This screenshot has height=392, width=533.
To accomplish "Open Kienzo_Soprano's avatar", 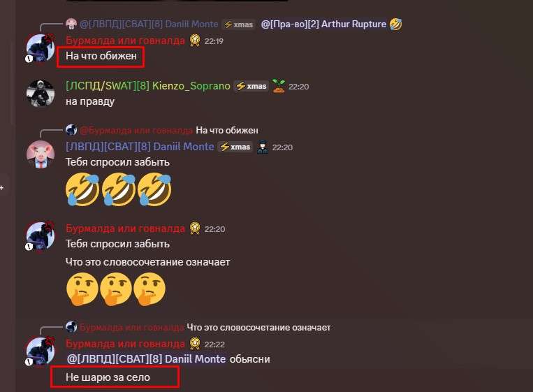I will (x=41, y=93).
